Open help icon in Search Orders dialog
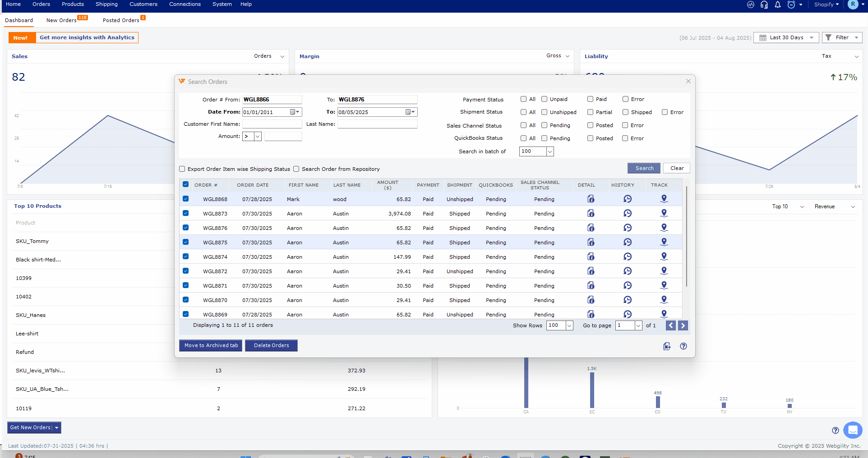868x458 pixels. tap(683, 346)
